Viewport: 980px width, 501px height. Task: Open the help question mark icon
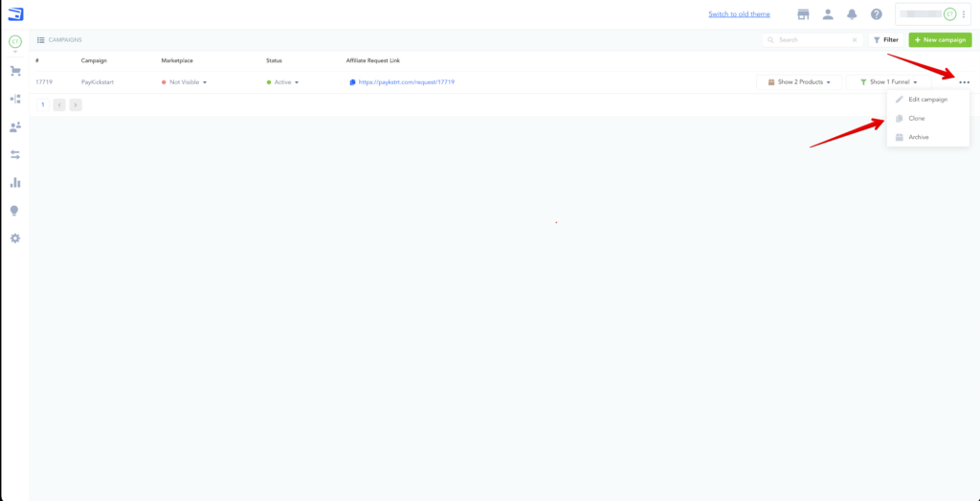[876, 14]
